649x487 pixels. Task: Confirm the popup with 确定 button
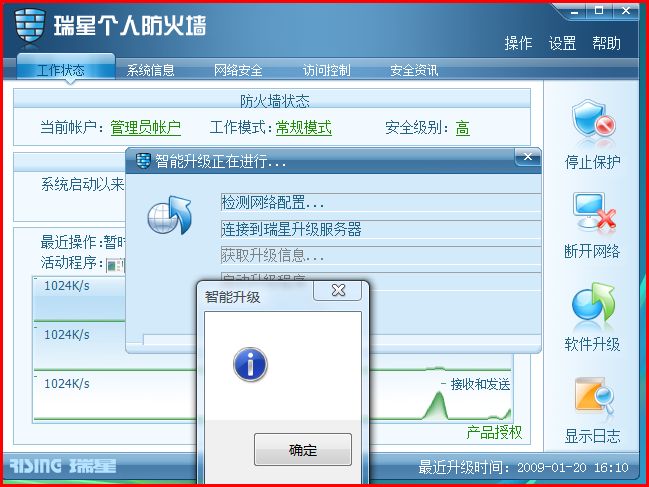pos(303,449)
